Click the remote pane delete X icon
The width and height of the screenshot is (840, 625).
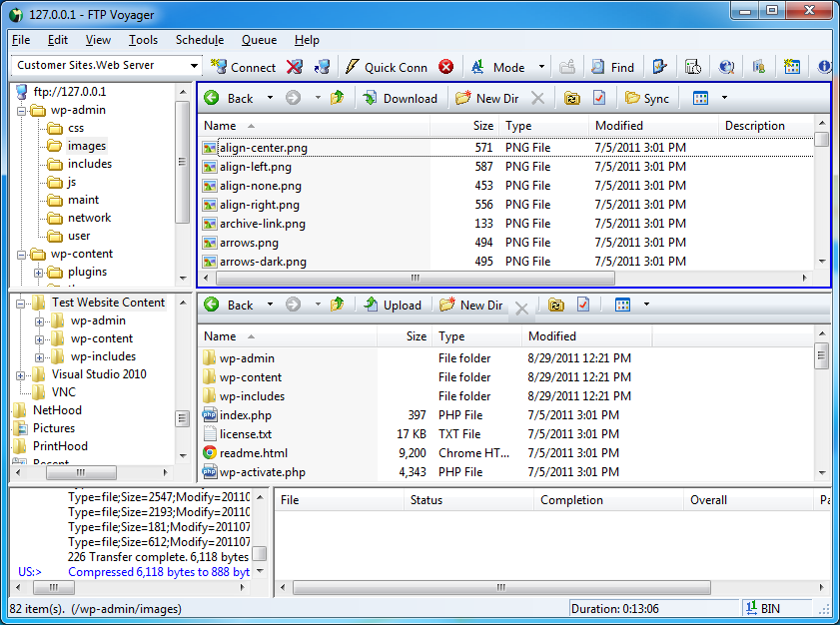pyautogui.click(x=537, y=98)
